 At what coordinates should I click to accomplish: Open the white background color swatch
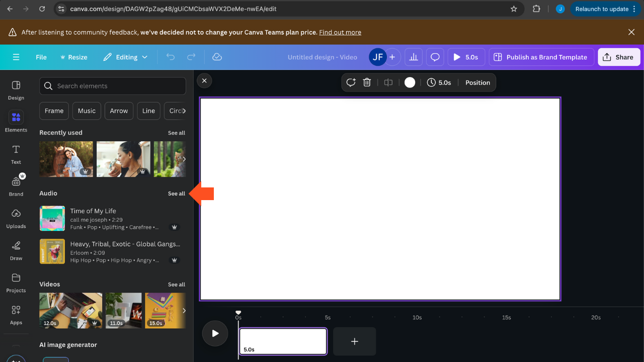410,82
